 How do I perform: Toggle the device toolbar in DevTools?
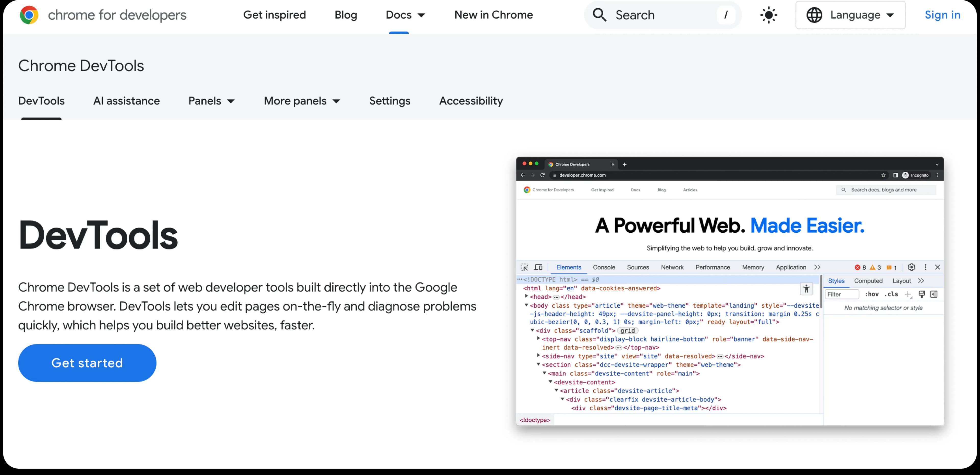tap(538, 267)
